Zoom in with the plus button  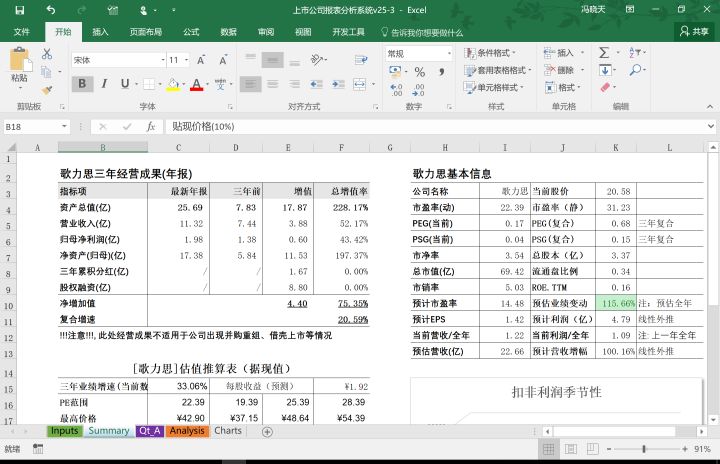685,449
